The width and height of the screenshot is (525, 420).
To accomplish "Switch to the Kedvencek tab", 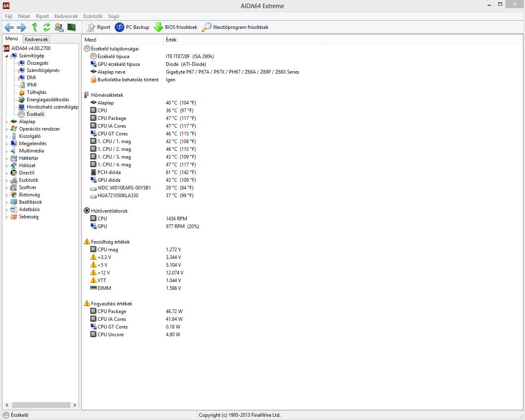I will tap(36, 39).
